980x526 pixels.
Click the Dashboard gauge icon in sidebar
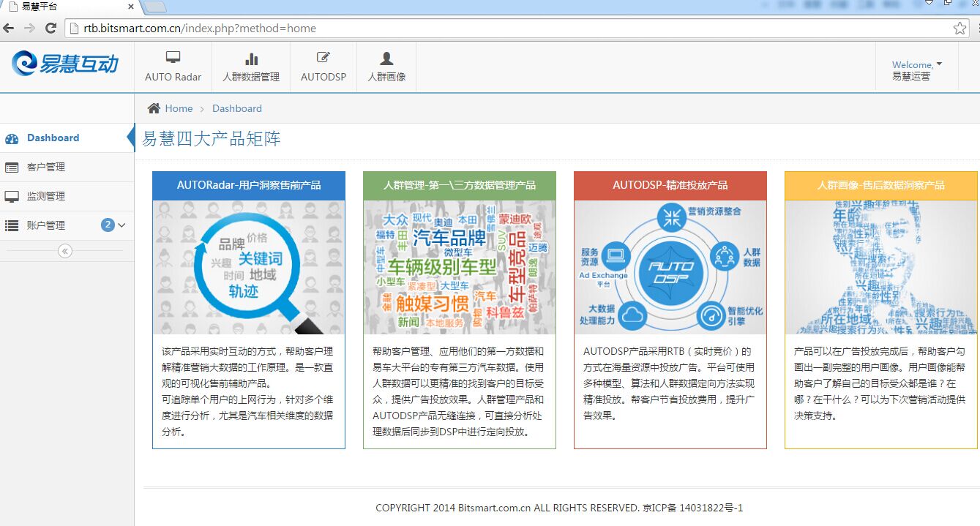coord(11,138)
